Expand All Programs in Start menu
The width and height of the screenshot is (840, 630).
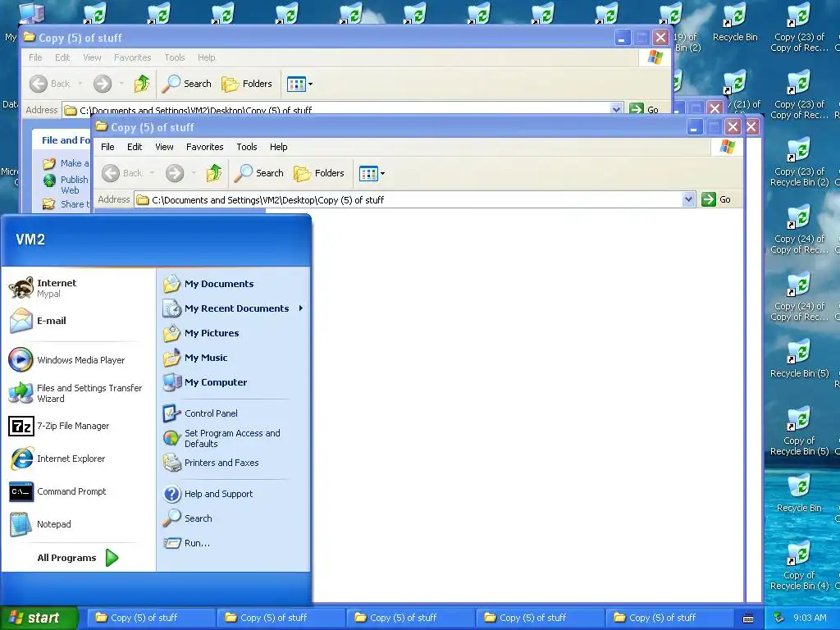(78, 558)
